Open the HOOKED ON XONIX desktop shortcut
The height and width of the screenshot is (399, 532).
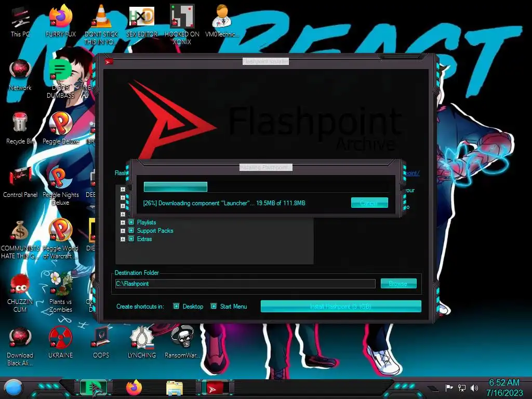[x=182, y=24]
